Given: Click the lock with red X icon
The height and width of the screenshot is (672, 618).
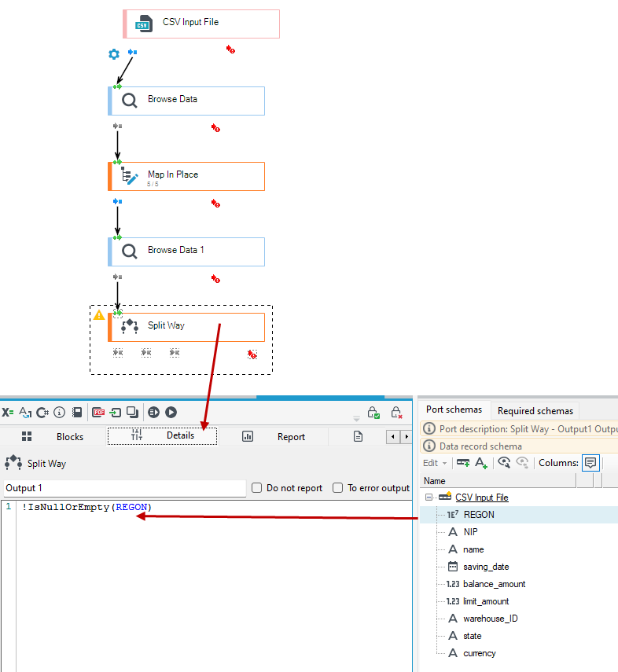Looking at the screenshot, I should tap(397, 413).
